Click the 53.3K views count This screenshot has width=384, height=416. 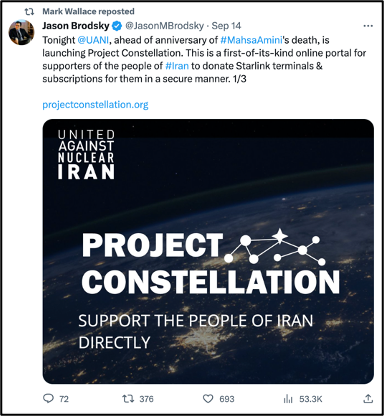311,399
